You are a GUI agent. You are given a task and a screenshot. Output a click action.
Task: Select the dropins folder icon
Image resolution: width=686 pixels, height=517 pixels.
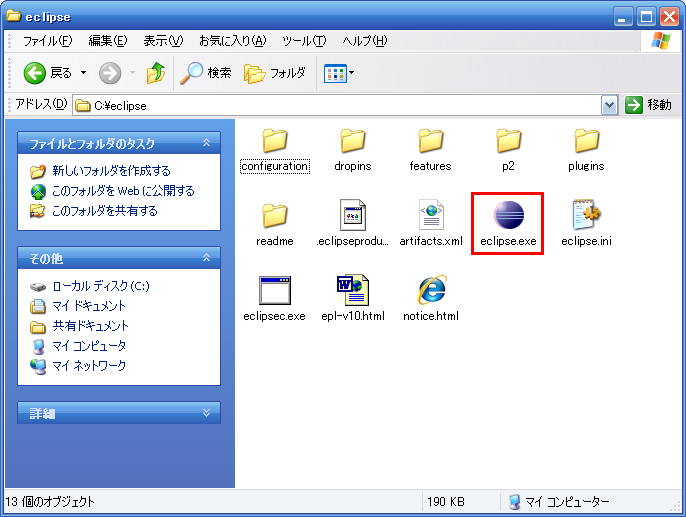[x=353, y=140]
